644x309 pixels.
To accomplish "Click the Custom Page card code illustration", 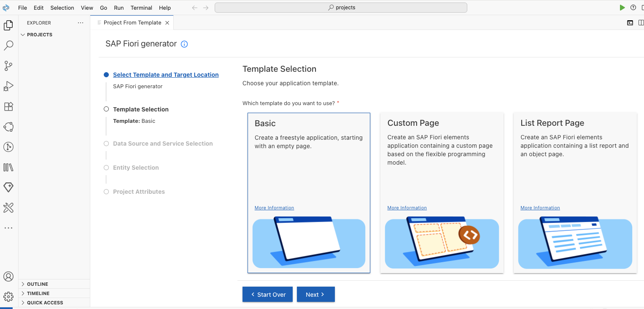I will click(x=442, y=243).
